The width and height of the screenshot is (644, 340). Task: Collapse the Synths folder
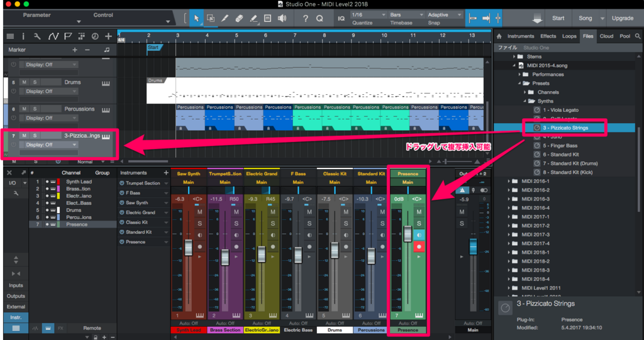pos(525,101)
